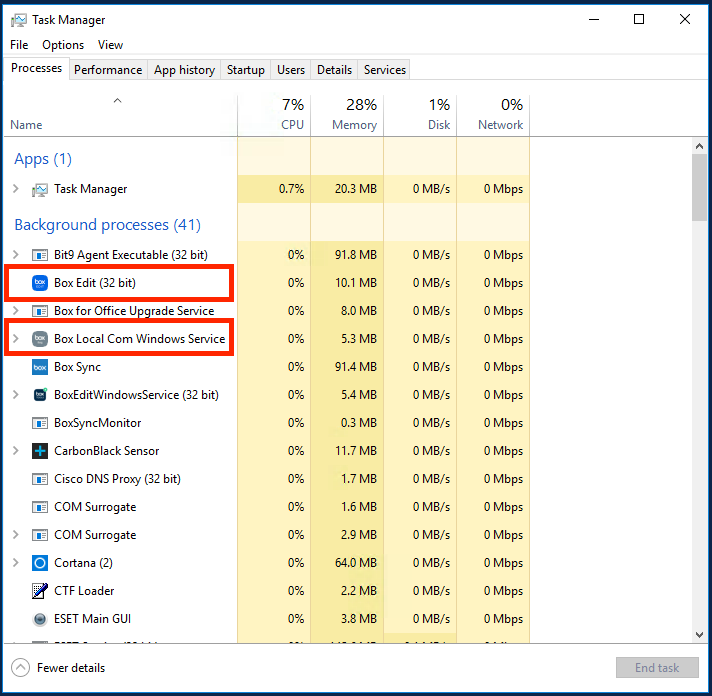Click the Task Manager app row icon
This screenshot has height=696, width=712.
click(x=40, y=189)
